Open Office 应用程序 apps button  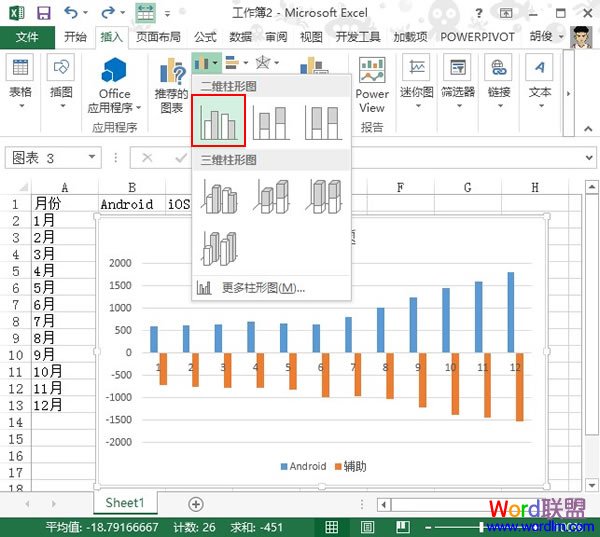114,85
